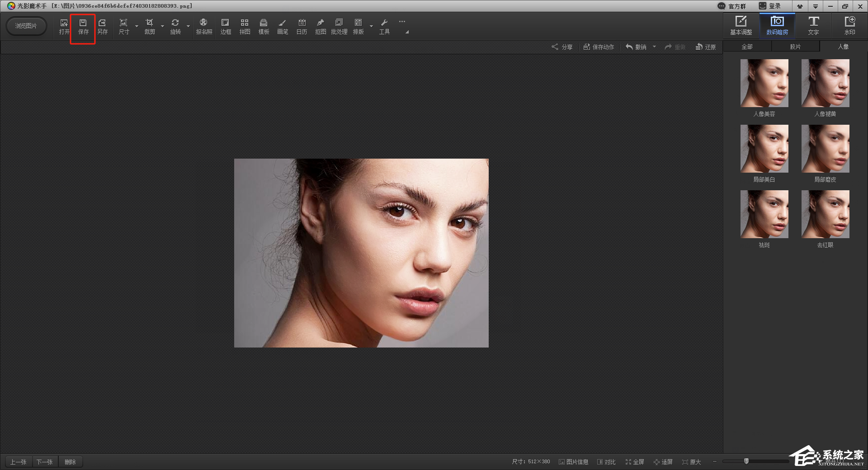The image size is (868, 470).
Task: Adjust the zoom slider handle
Action: (x=746, y=461)
